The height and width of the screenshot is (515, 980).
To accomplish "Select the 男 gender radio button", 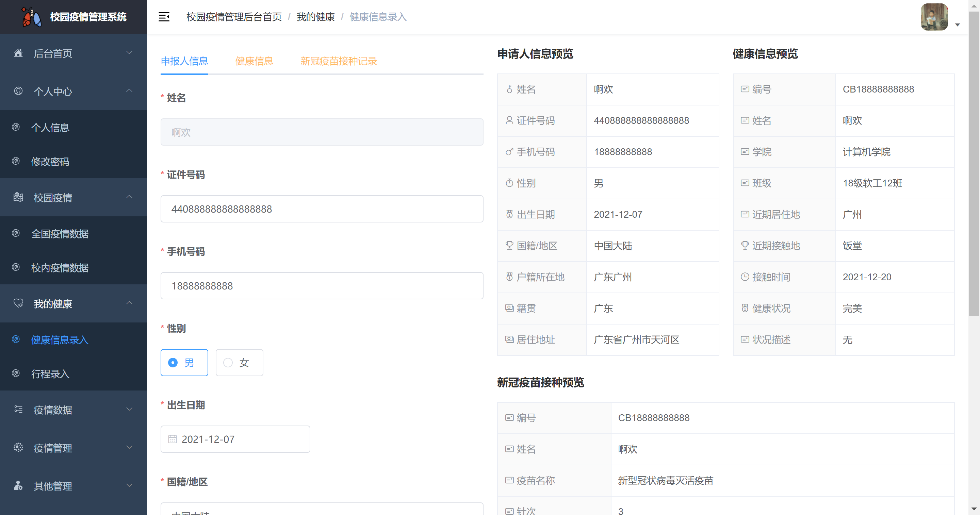I will [173, 363].
